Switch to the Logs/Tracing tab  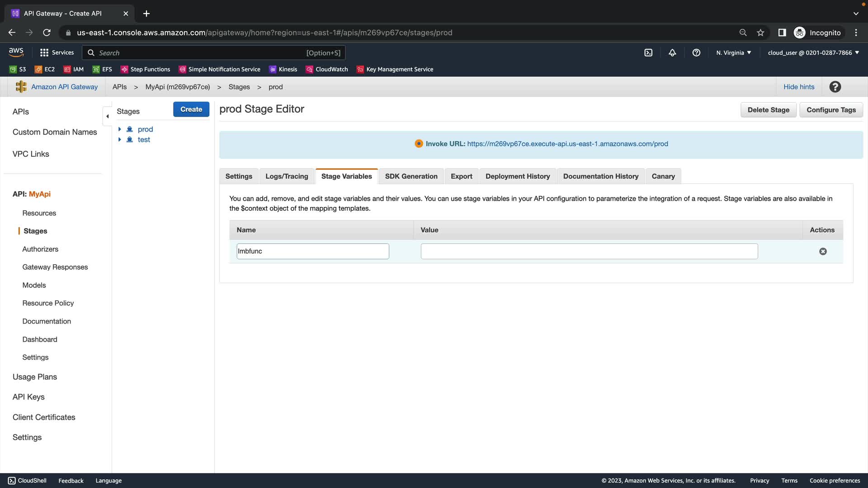coord(287,176)
